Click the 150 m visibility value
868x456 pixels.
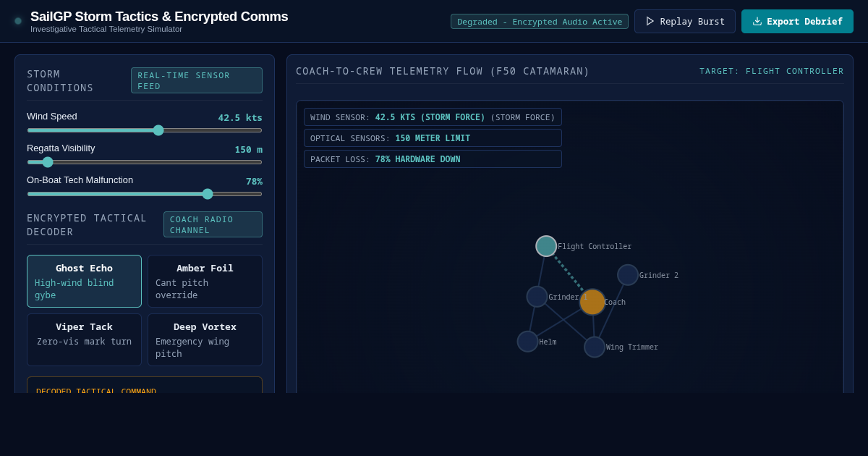click(x=248, y=149)
